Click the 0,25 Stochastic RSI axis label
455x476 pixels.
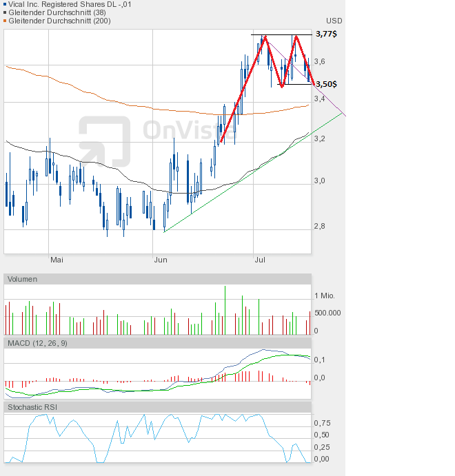[x=322, y=447]
